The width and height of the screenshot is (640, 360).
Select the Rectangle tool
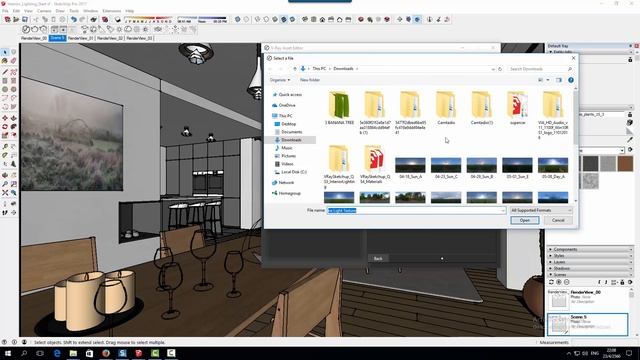click(x=5, y=81)
